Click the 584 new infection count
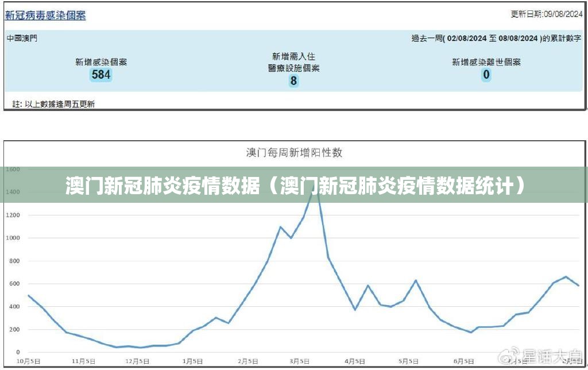Viewport: 588px width, 370px height. click(x=101, y=75)
